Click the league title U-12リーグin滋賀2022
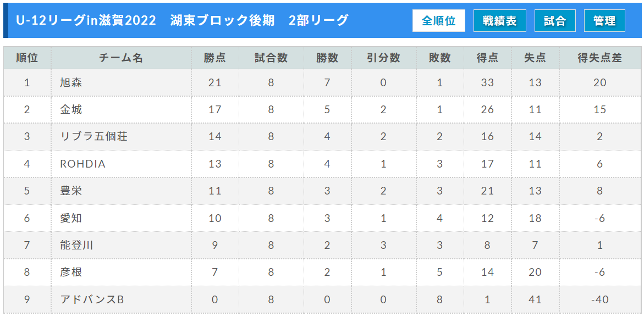This screenshot has width=644, height=317. click(86, 20)
